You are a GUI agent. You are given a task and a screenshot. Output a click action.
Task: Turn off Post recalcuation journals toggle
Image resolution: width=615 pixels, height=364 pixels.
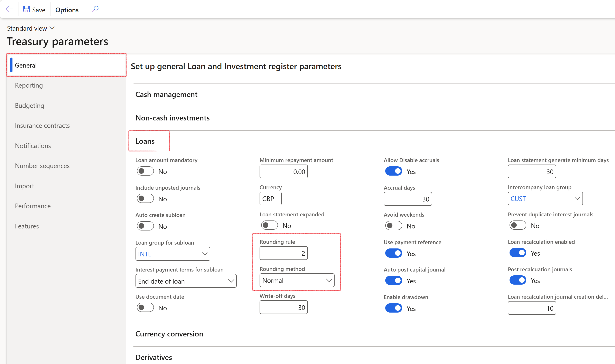pos(518,280)
